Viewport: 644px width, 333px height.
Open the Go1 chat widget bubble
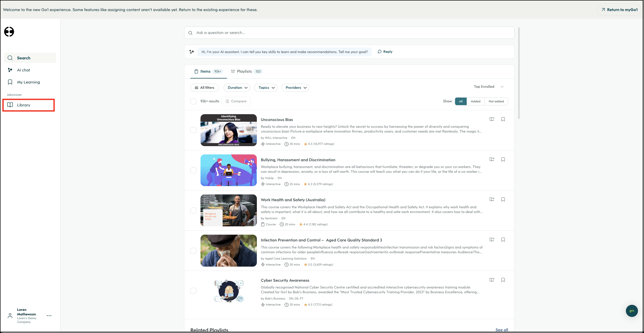[632, 311]
